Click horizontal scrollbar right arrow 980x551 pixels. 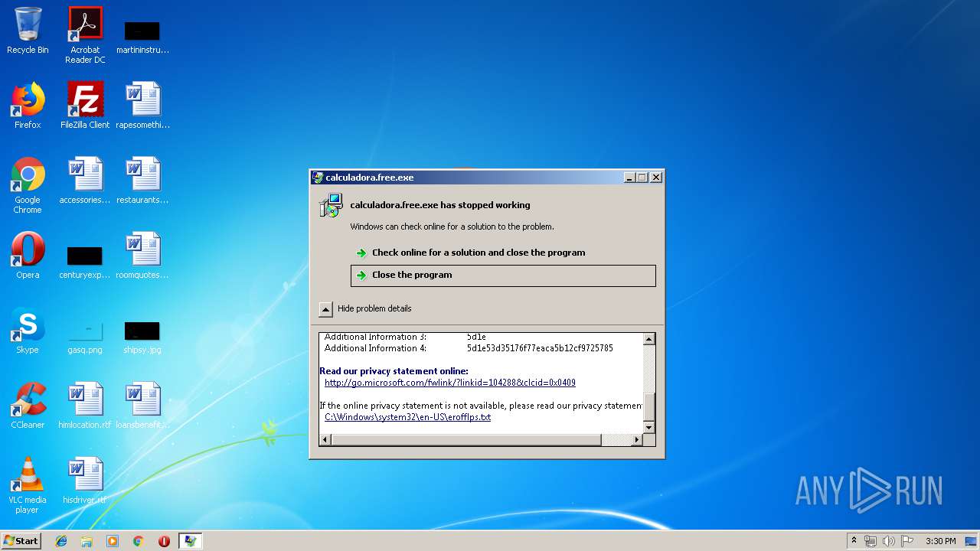[x=637, y=440]
